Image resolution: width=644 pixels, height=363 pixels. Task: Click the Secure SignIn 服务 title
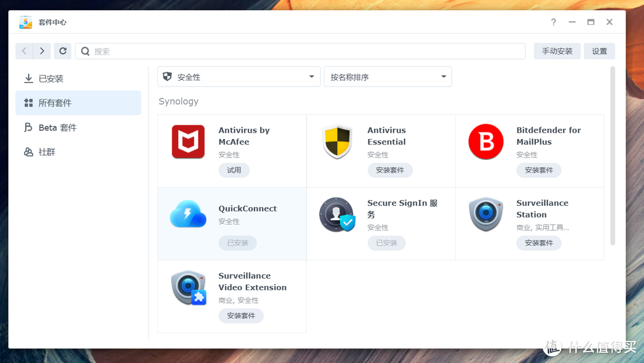(x=402, y=209)
